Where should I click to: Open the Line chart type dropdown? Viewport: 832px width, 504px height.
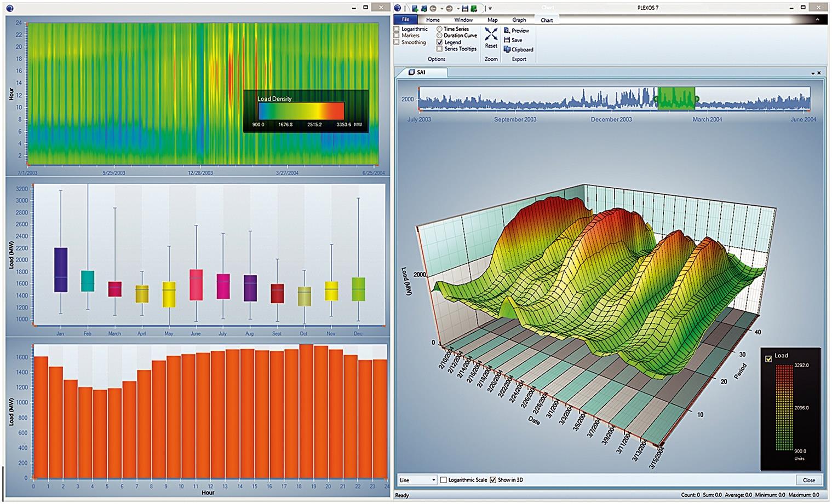click(418, 480)
